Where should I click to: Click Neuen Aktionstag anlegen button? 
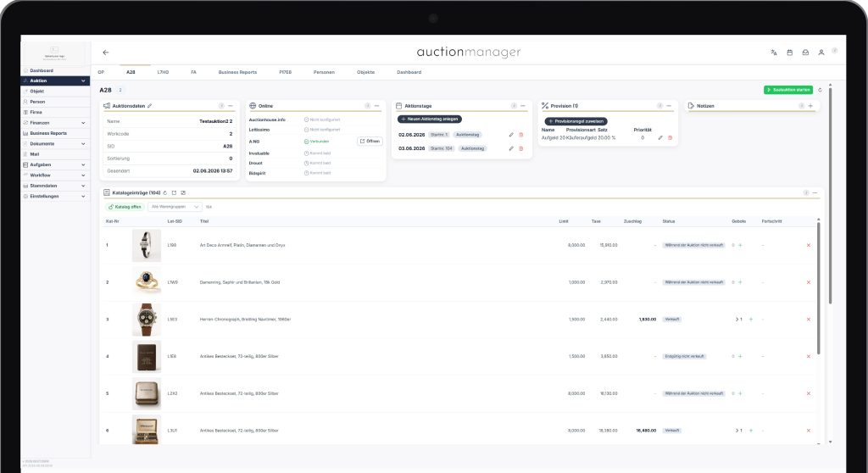click(x=430, y=119)
